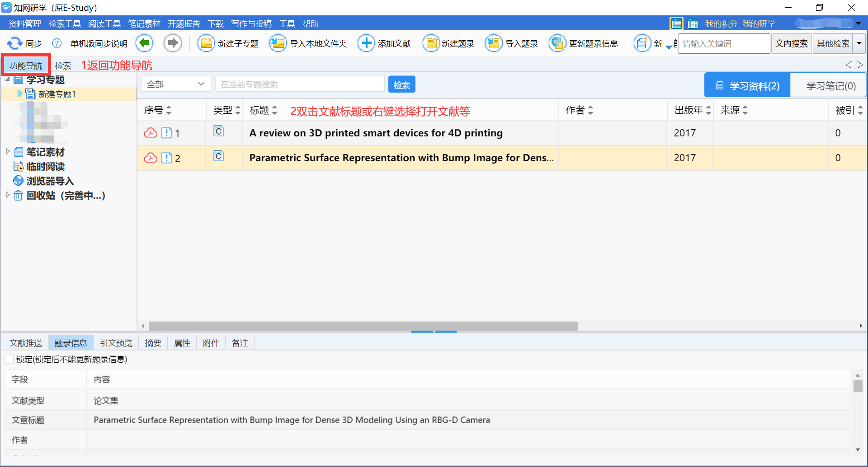Switch to list view layout icon in title bar

(x=676, y=23)
